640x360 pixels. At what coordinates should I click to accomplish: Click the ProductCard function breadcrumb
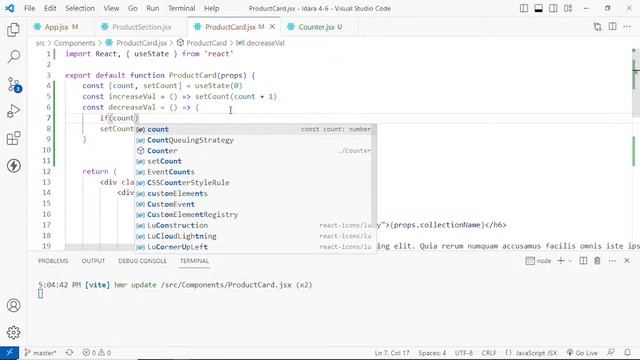click(206, 43)
